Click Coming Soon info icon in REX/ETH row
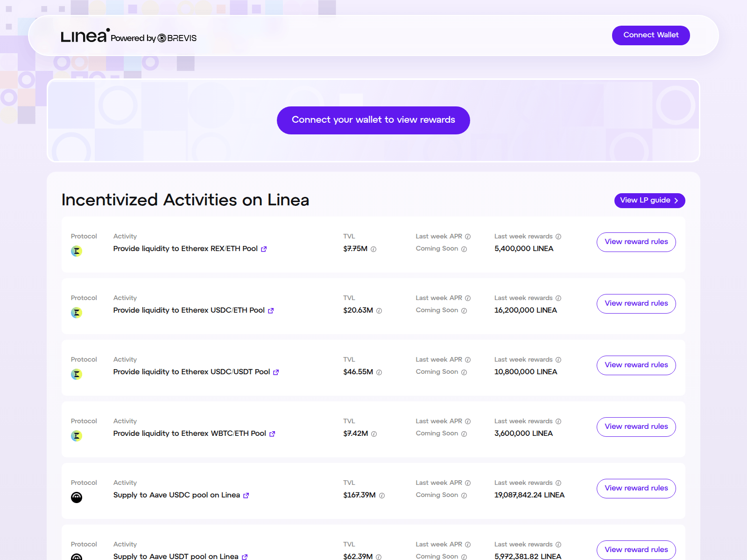747x560 pixels. 464,249
